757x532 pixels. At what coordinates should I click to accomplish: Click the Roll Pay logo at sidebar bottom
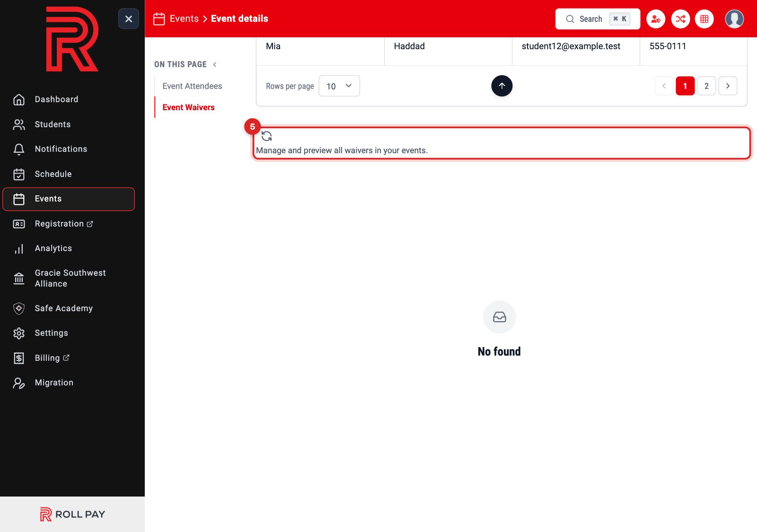point(72,514)
